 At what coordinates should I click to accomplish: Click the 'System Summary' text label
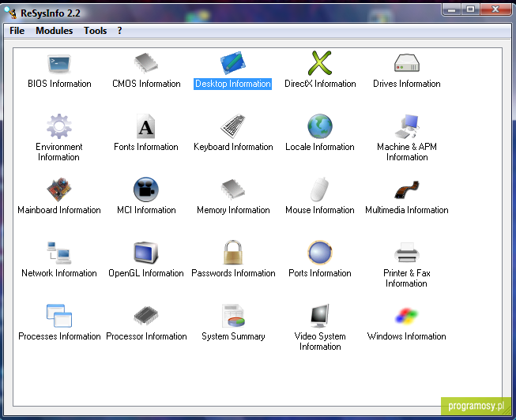(233, 336)
